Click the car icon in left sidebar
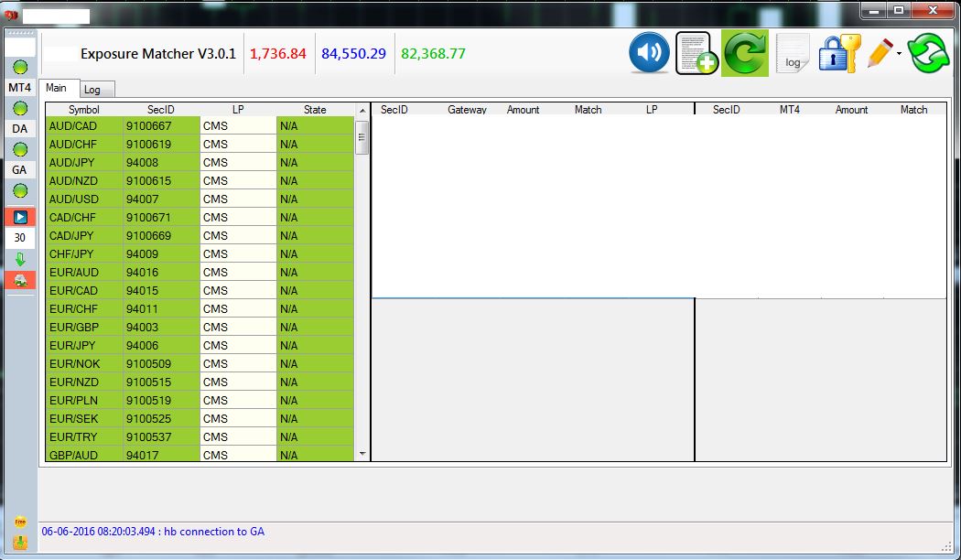Image resolution: width=961 pixels, height=560 pixels. click(20, 281)
